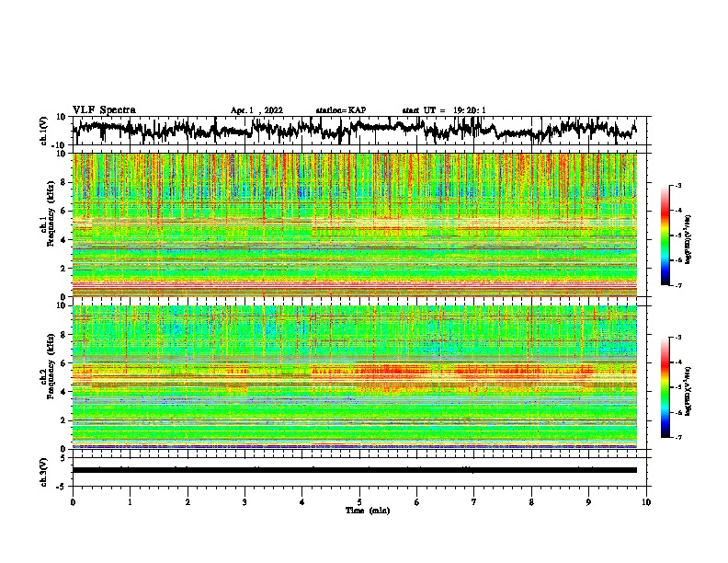728x563 pixels.
Task: Click the "8" kHz tick on ch.2 frequency axis
Action: click(x=64, y=335)
